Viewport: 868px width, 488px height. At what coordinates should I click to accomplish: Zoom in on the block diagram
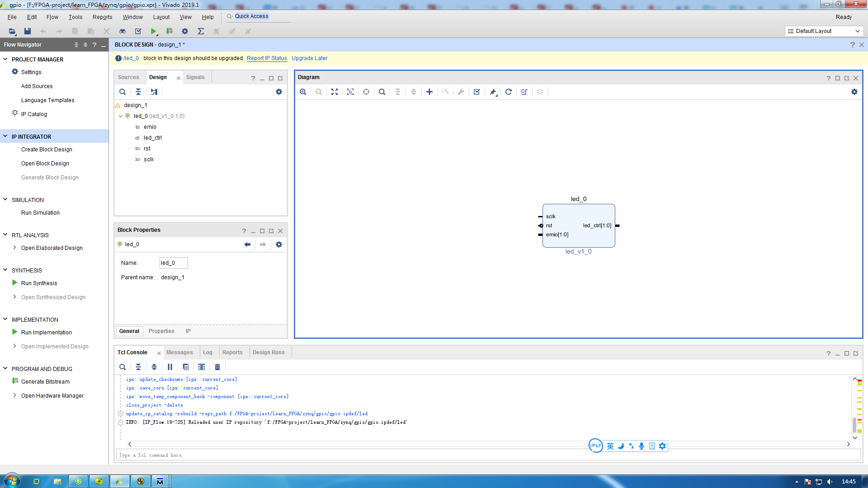[x=303, y=92]
